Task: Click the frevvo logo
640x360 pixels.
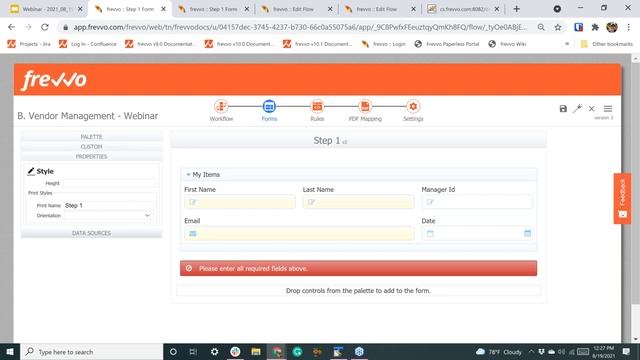Action: coord(54,79)
